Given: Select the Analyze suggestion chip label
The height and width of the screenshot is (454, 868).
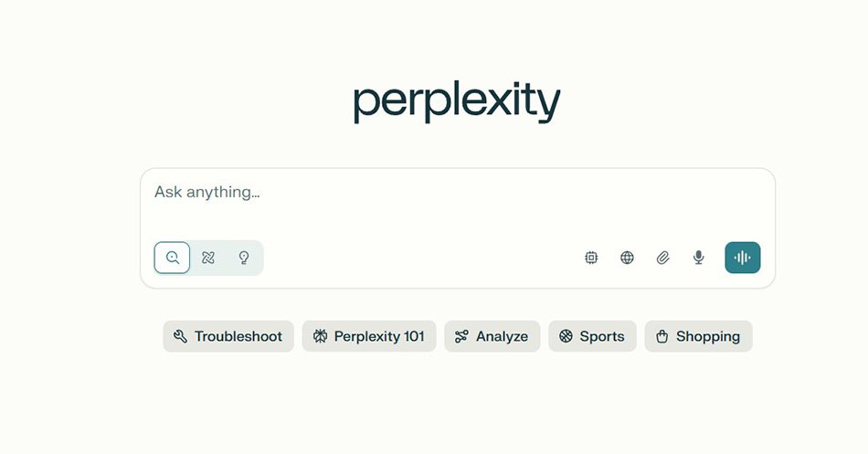Looking at the screenshot, I should (503, 337).
